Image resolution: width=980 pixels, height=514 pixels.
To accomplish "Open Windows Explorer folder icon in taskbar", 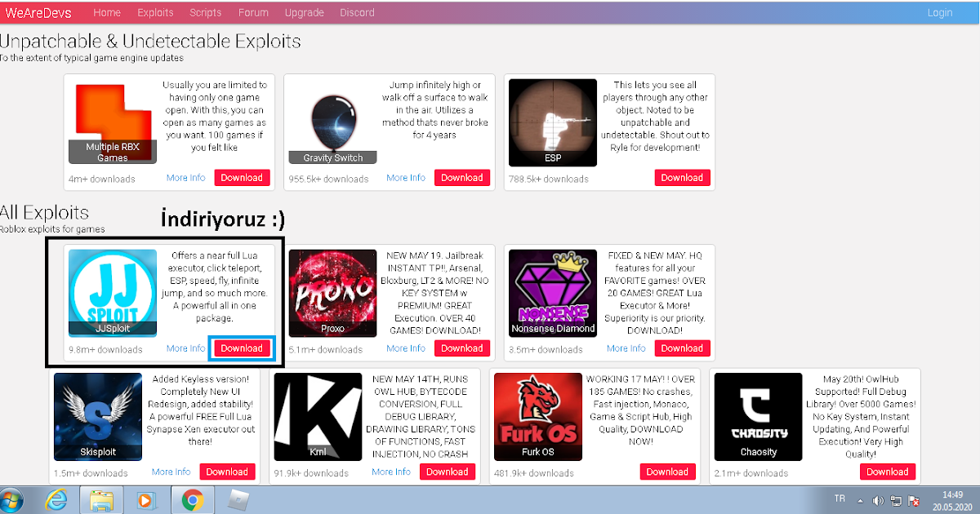I will click(x=101, y=499).
